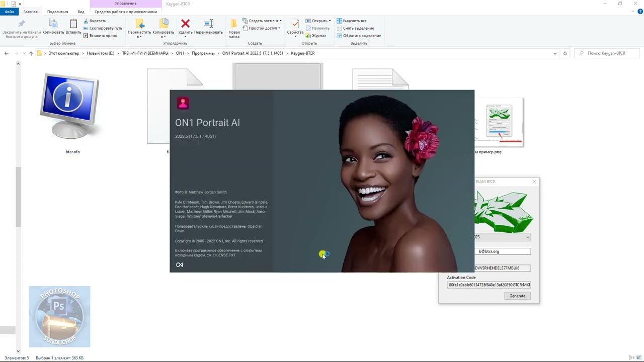Create a folder with Новая папка
Viewport: 644px width, 362px height.
point(234,29)
